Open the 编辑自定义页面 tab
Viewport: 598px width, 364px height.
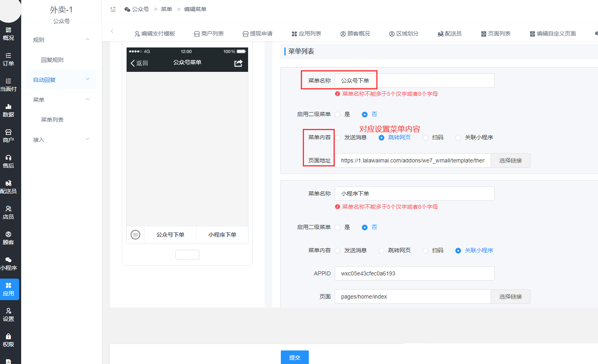tap(552, 34)
